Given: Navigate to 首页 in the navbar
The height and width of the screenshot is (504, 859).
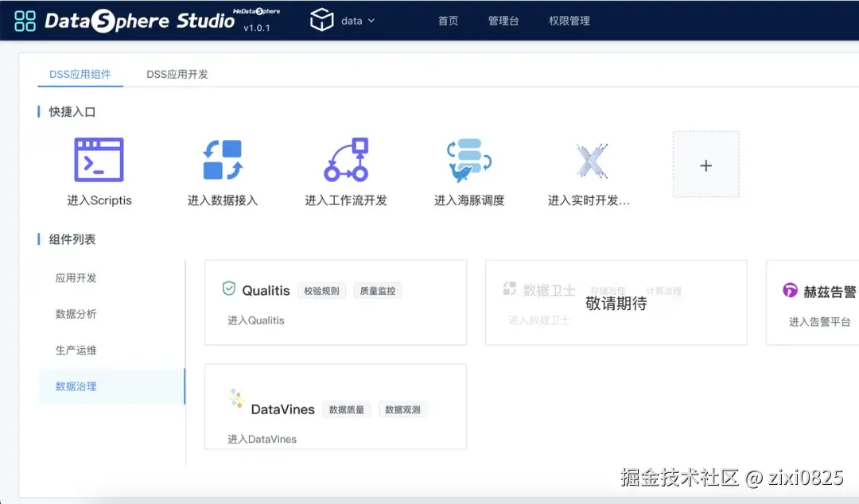Looking at the screenshot, I should pos(447,21).
